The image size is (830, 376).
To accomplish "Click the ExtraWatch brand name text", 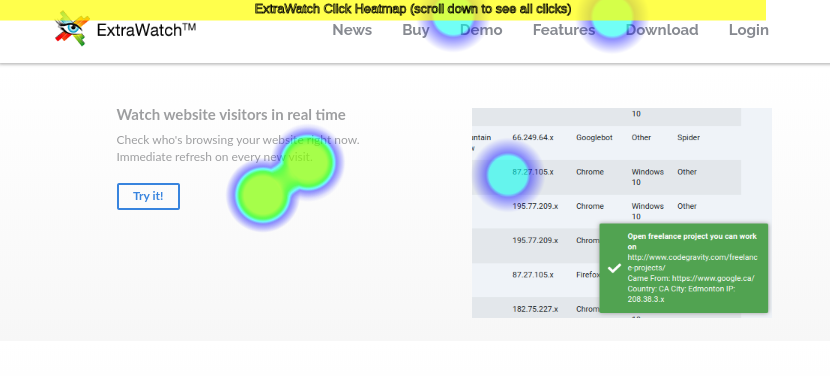I will pos(147,30).
